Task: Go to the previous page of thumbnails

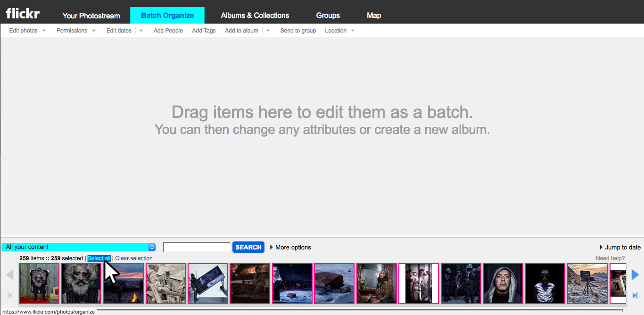Action: point(9,275)
